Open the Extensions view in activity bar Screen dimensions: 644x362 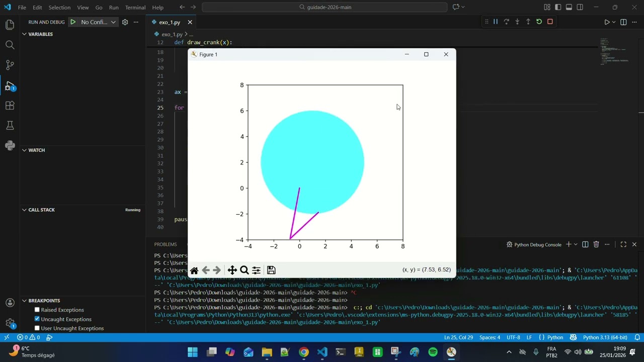pyautogui.click(x=10, y=106)
